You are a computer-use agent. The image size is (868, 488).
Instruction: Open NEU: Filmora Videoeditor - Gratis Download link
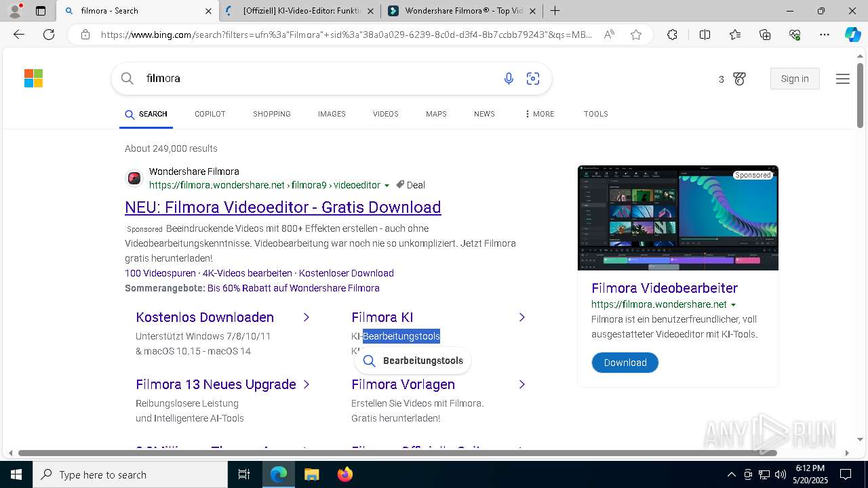[283, 207]
